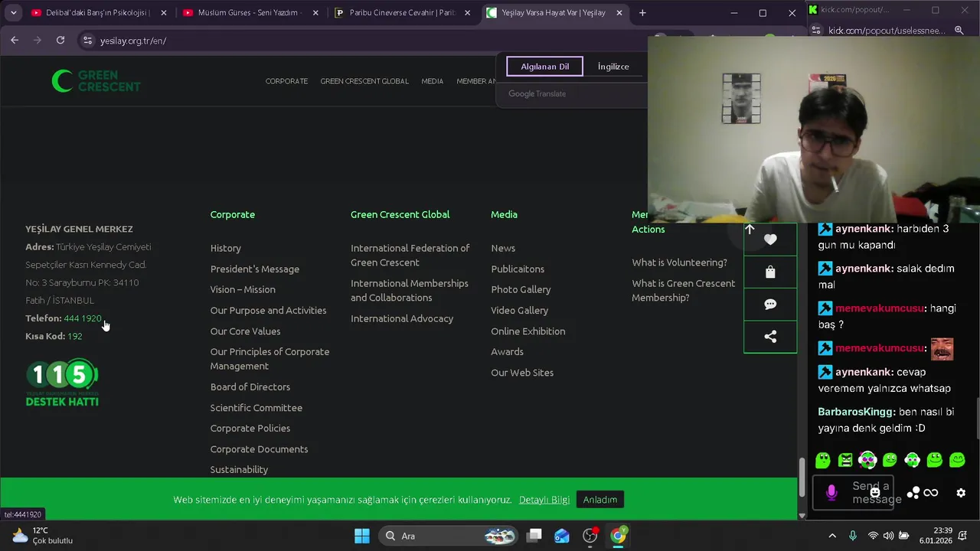This screenshot has width=980, height=551.
Task: Click the taskbar microphone tray icon
Action: [x=853, y=536]
